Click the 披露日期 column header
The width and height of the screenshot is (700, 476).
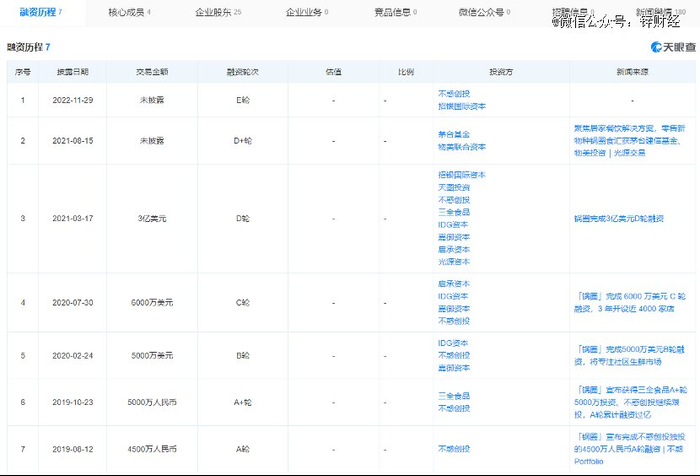point(73,72)
